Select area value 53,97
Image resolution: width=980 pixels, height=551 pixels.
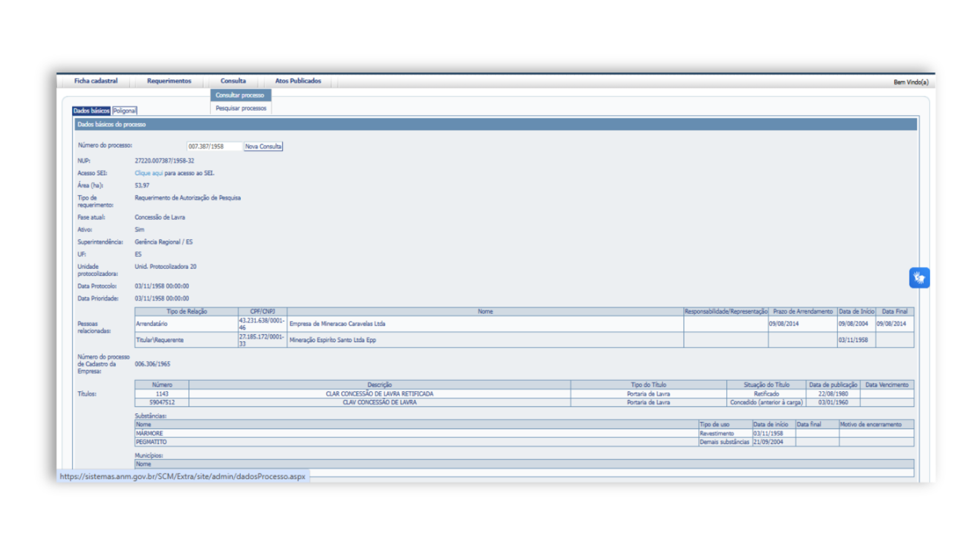click(142, 186)
